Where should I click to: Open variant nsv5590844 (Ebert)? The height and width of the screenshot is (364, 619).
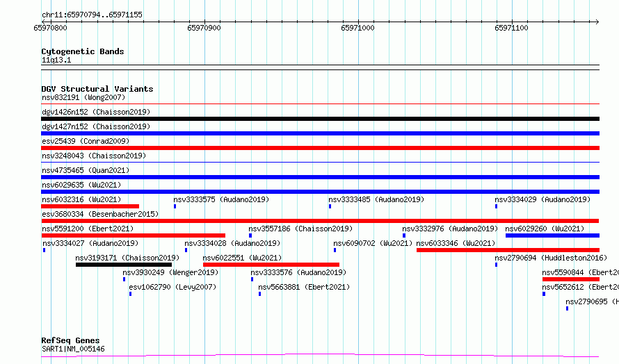pyautogui.click(x=580, y=272)
